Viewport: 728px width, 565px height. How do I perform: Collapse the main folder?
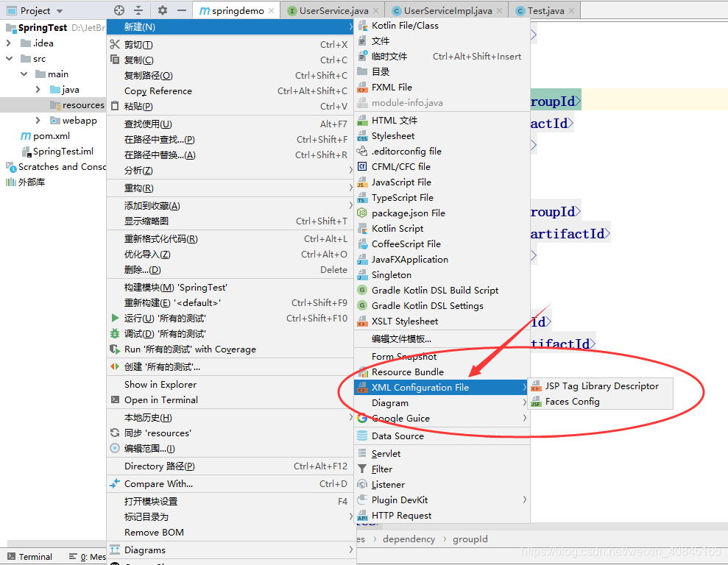24,74
